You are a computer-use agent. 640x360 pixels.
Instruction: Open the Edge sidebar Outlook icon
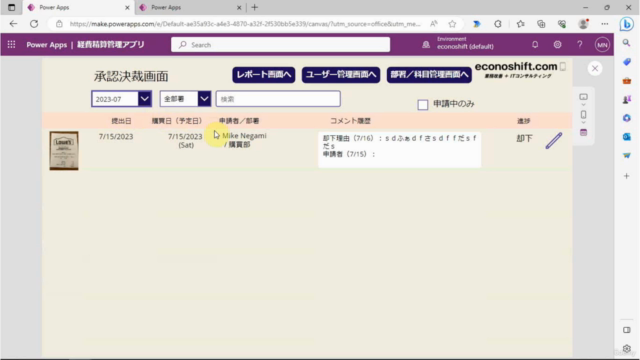click(627, 137)
